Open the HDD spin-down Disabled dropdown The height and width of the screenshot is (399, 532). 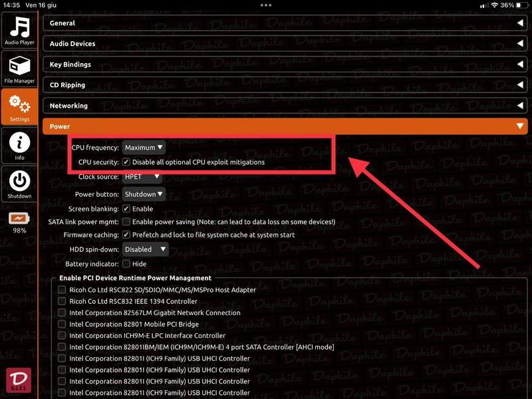point(145,249)
